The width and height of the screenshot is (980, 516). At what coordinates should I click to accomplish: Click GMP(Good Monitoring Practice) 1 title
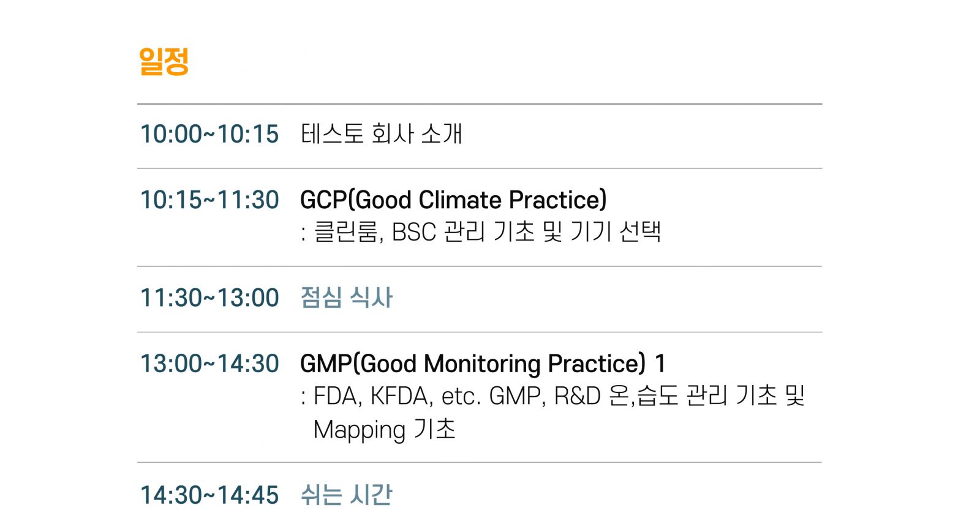pyautogui.click(x=483, y=364)
